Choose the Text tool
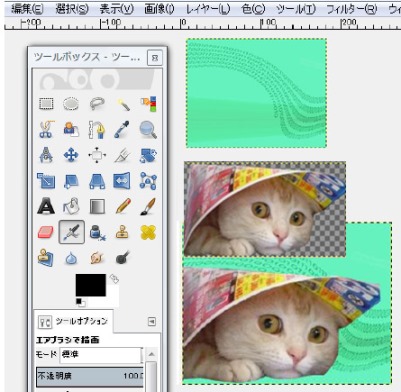401x392 pixels. [46, 206]
